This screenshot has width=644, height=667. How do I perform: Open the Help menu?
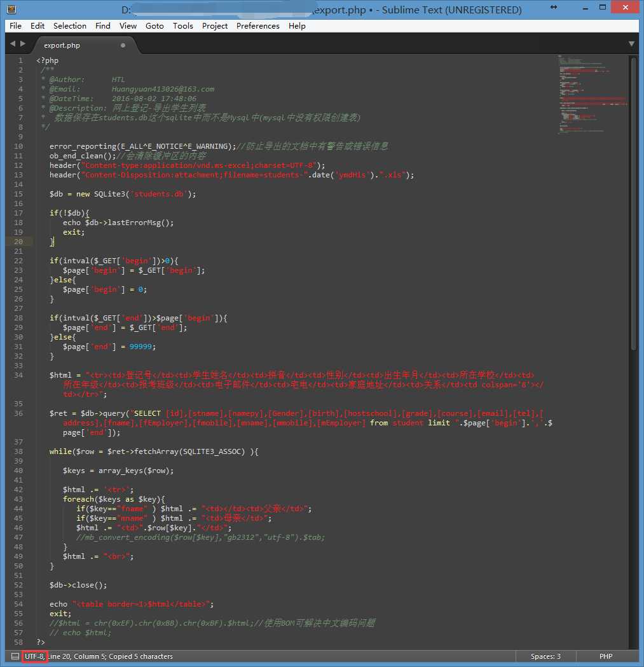click(297, 26)
